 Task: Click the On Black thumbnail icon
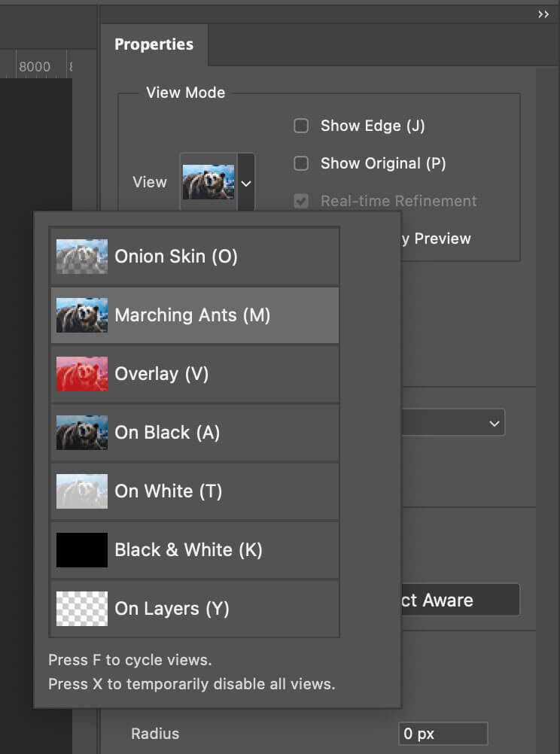click(82, 433)
